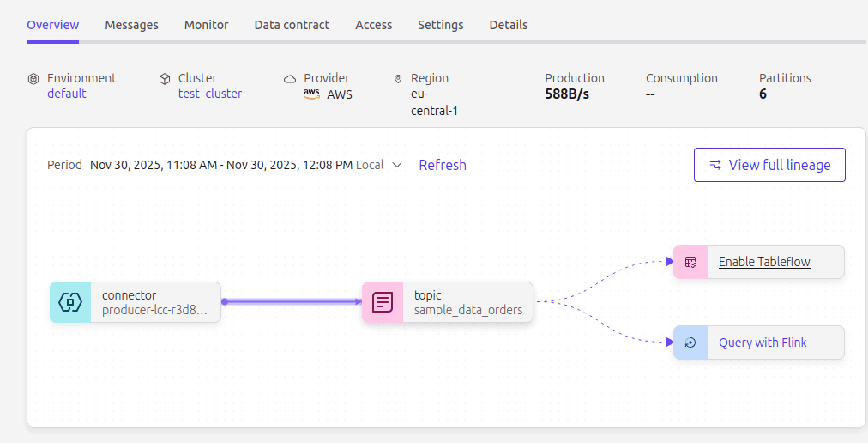Click the Region location pin icon
The image size is (868, 443).
[398, 79]
